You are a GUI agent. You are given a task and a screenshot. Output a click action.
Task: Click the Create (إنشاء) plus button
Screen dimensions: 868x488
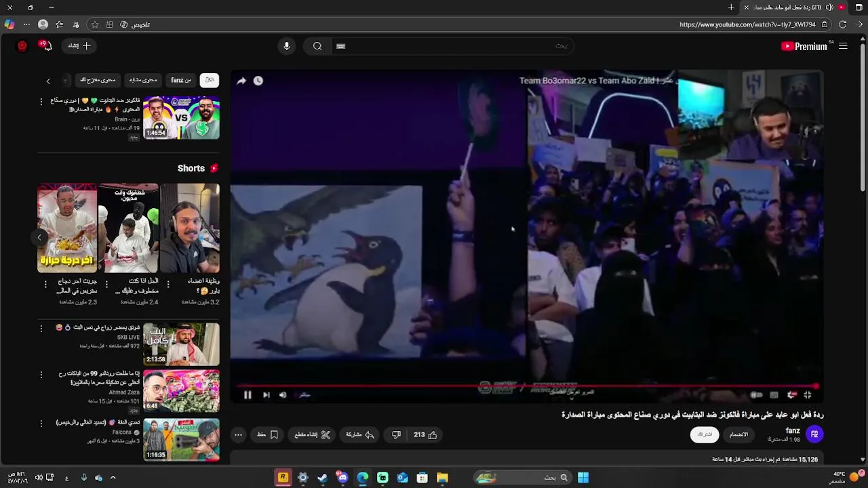79,46
